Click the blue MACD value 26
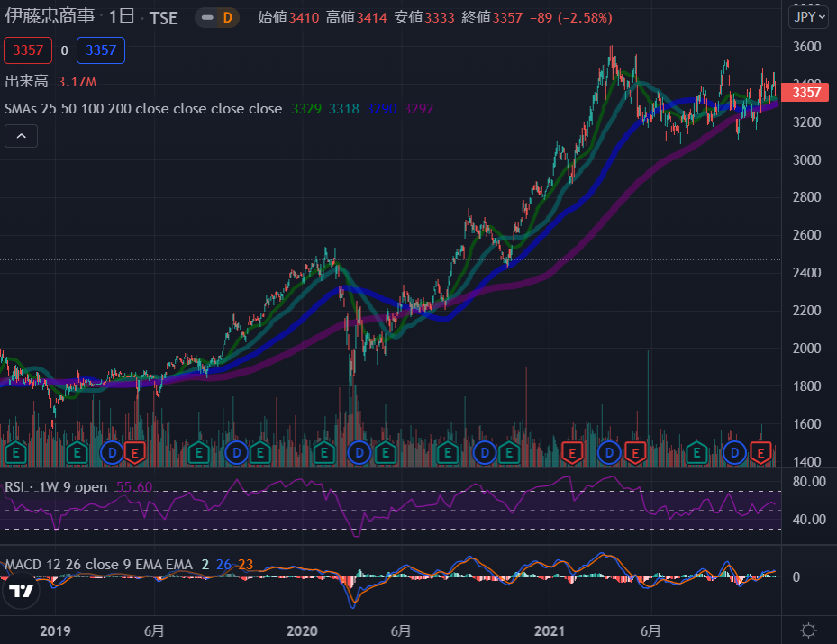 [223, 564]
